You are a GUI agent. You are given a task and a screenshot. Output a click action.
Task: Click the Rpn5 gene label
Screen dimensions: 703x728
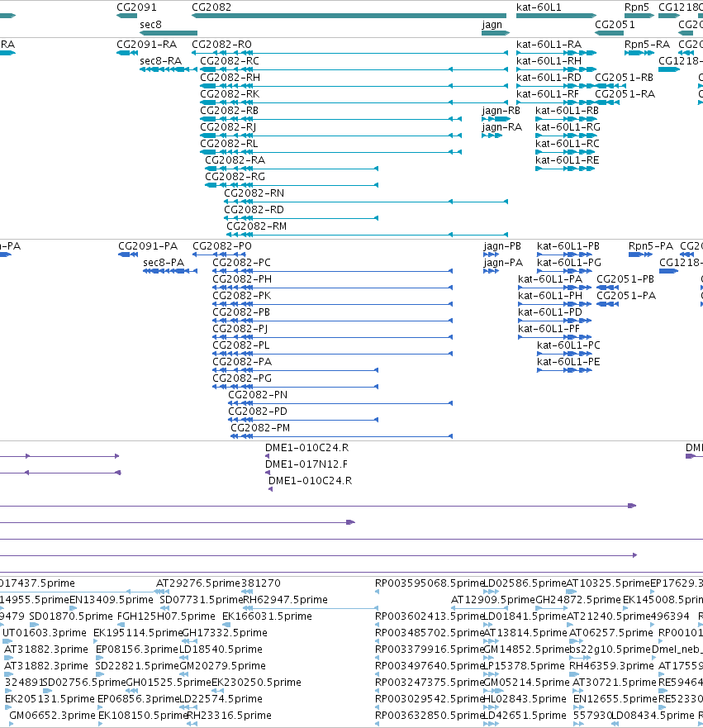point(637,7)
